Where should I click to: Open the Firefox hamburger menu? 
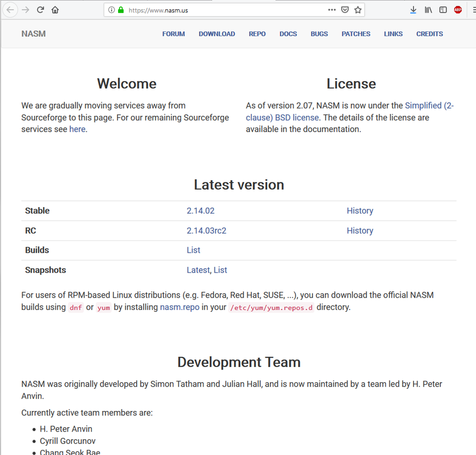pyautogui.click(x=474, y=10)
